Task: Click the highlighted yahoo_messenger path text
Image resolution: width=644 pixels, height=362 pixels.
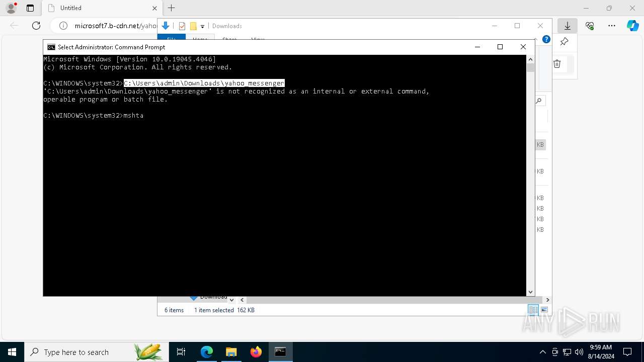Action: point(204,83)
